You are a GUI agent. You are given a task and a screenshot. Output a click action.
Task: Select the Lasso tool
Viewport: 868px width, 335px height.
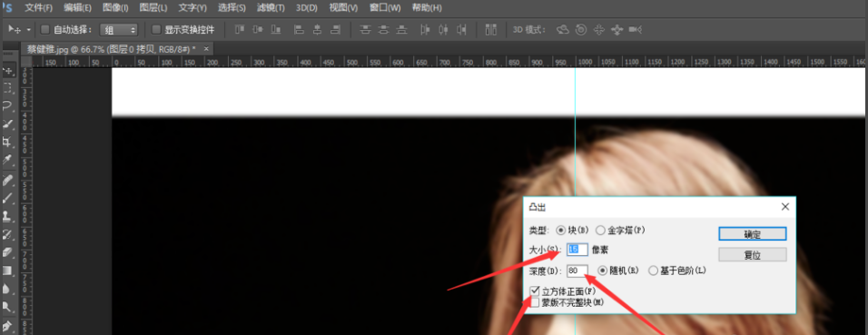coord(8,105)
